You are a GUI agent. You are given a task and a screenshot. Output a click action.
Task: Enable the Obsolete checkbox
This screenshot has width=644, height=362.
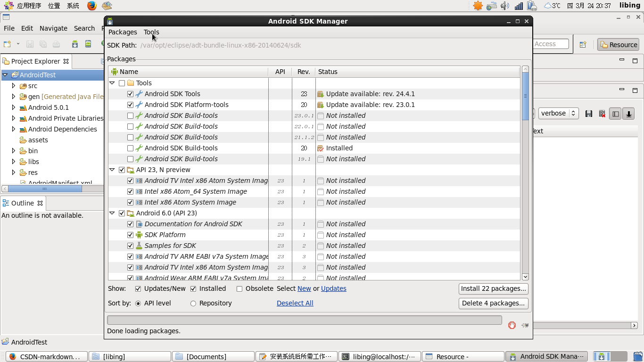(x=239, y=288)
